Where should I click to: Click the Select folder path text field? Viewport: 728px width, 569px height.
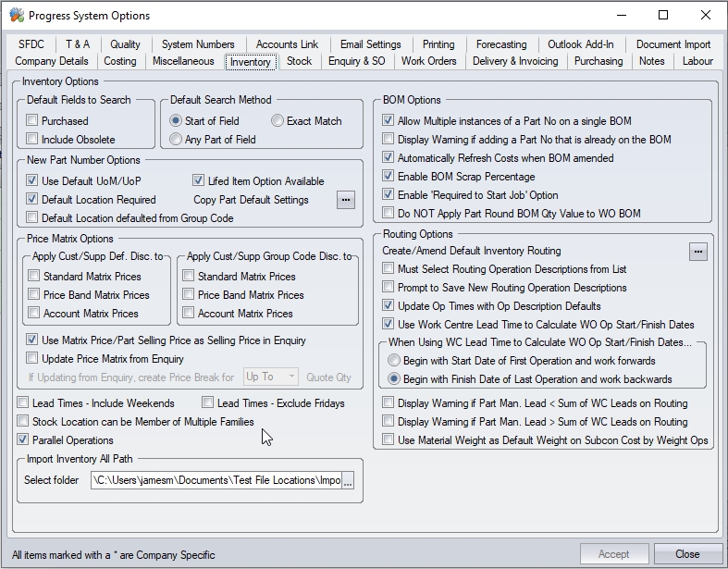coord(216,481)
